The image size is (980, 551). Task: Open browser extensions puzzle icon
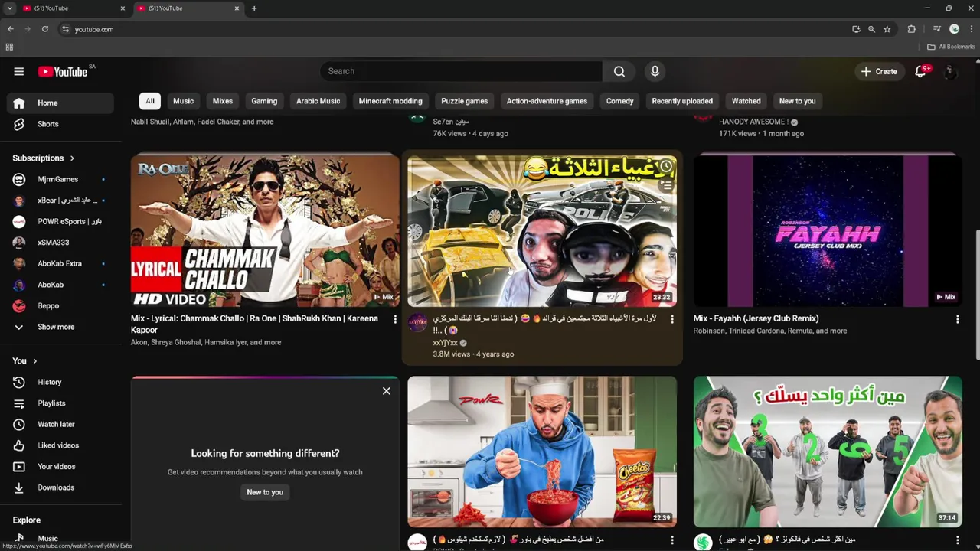point(911,29)
